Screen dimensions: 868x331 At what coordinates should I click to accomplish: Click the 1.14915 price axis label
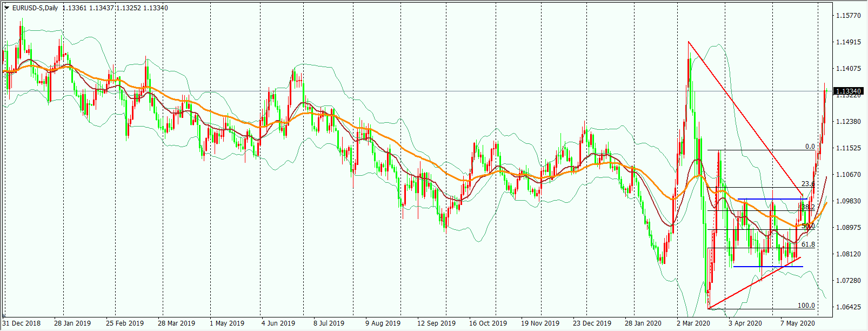848,42
